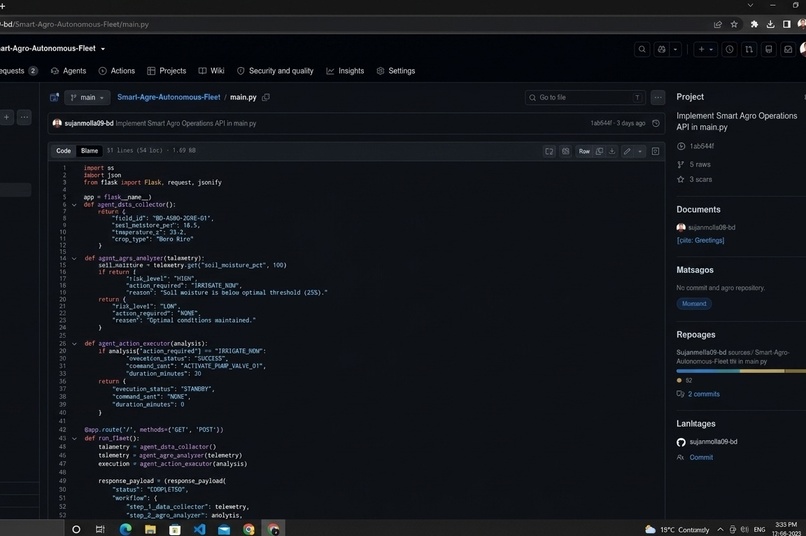Click the 1ab644f hash under Project
The image size is (806, 536).
coord(702,146)
